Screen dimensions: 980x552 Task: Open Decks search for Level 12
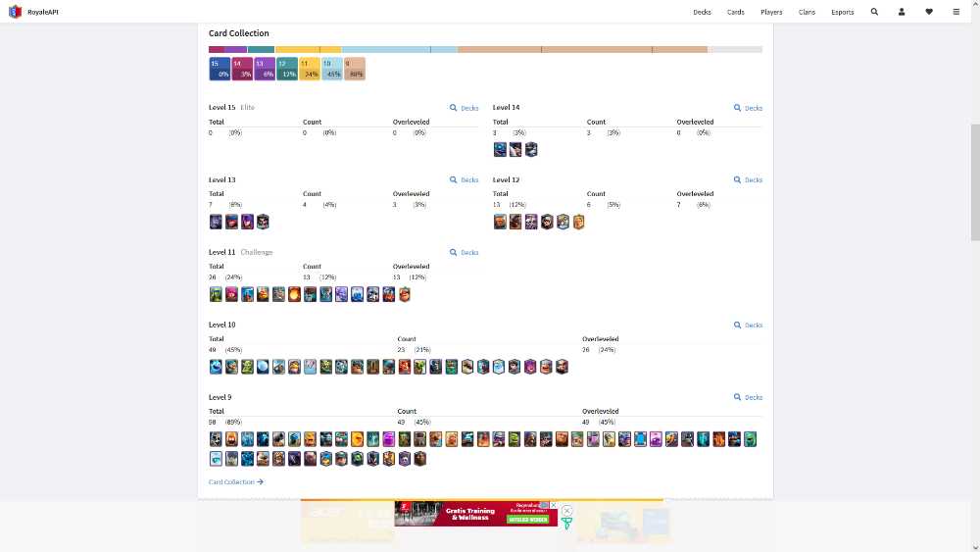[748, 180]
